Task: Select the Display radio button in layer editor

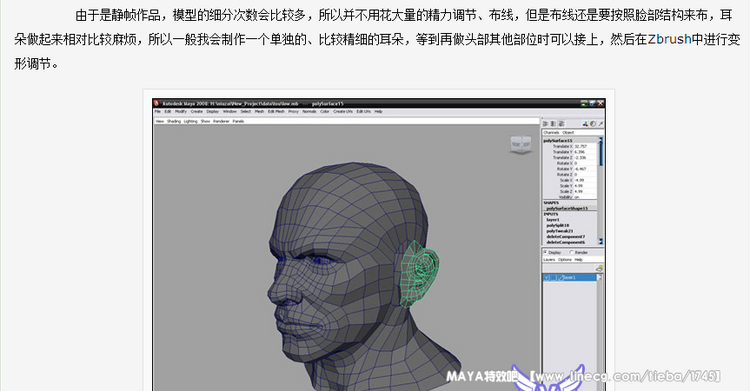Action: pos(545,252)
